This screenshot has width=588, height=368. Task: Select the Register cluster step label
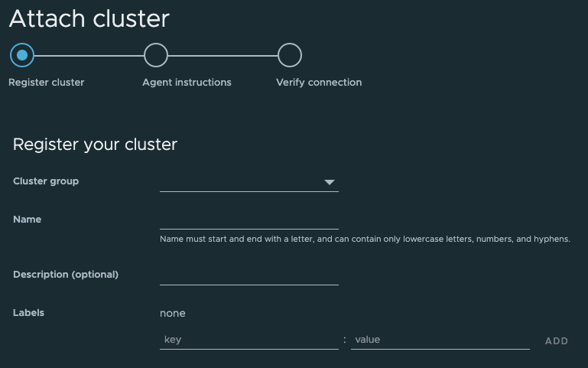point(46,82)
